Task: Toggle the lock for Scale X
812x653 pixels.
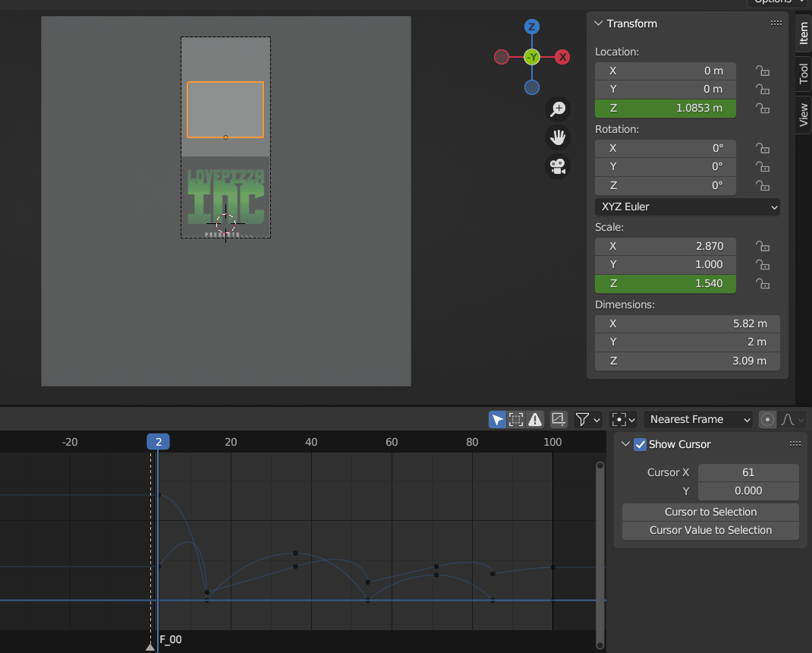Action: coord(763,246)
